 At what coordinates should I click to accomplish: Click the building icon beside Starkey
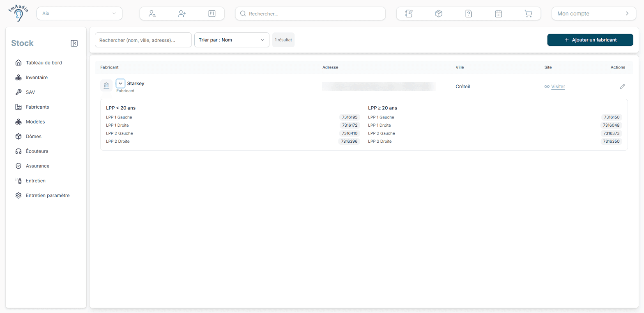[x=106, y=85]
